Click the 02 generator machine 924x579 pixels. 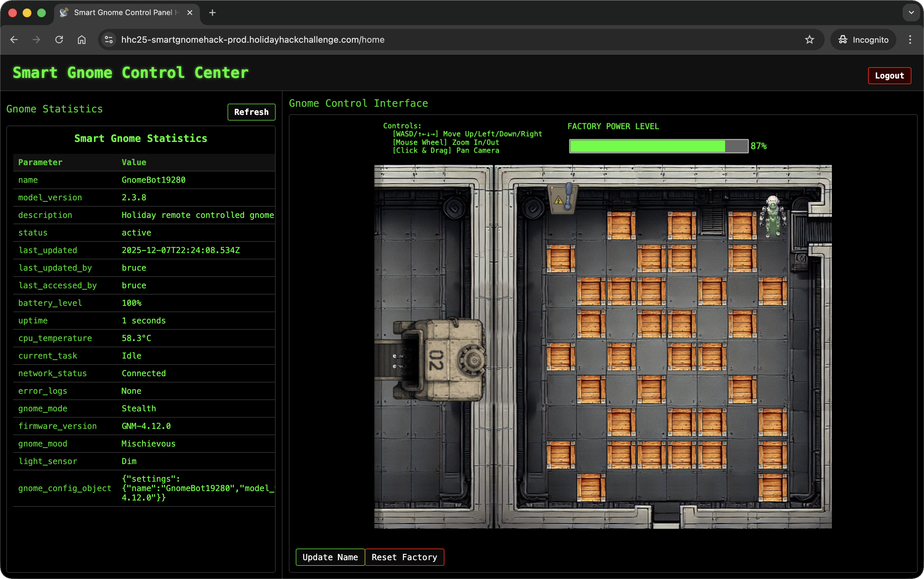click(x=445, y=360)
